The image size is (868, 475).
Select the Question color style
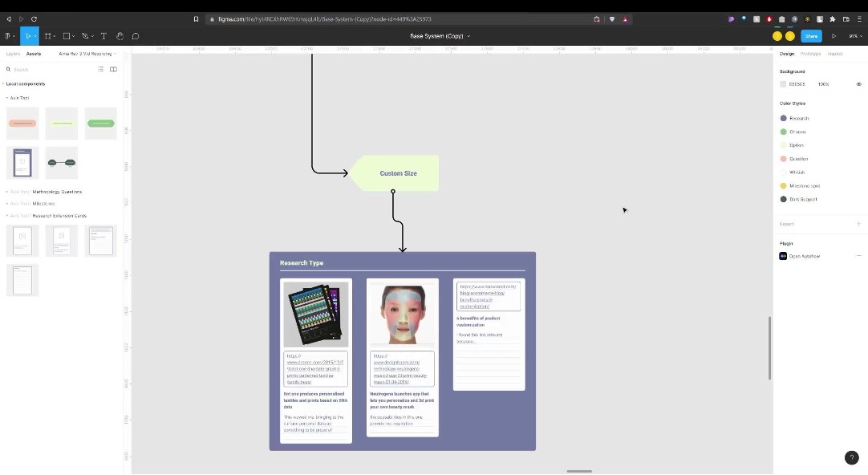794,159
